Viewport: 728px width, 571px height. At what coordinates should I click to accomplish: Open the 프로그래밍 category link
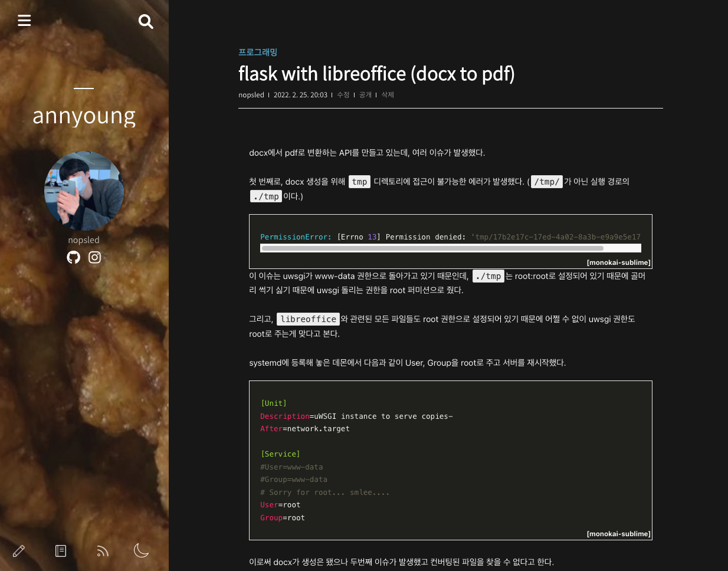pyautogui.click(x=258, y=52)
